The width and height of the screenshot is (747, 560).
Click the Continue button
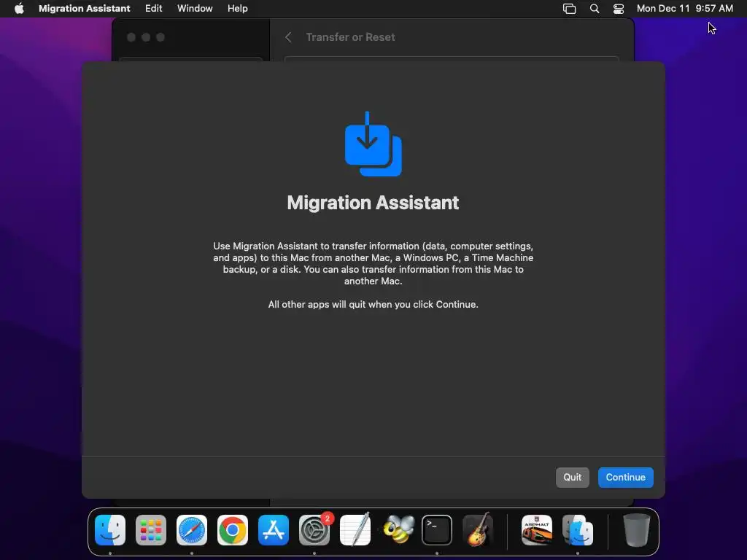click(x=625, y=477)
